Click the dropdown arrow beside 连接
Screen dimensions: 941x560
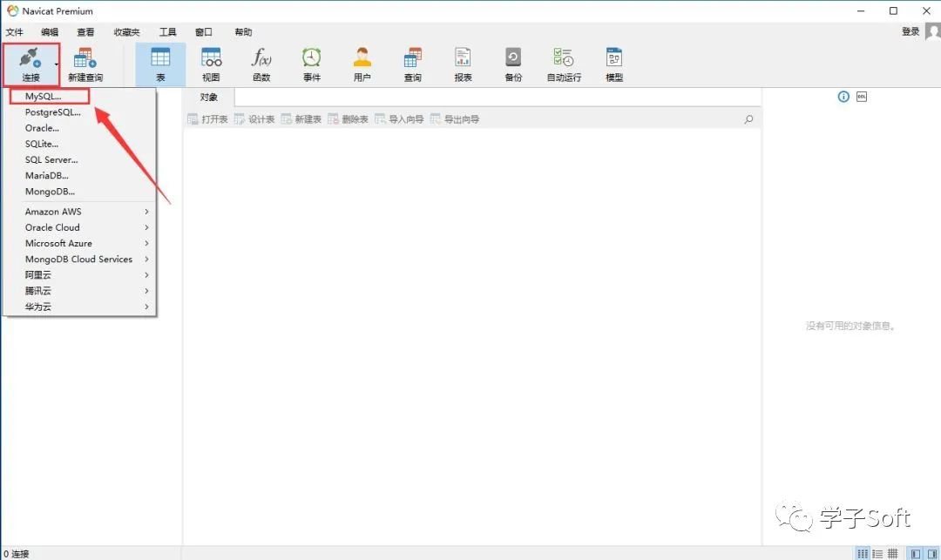pos(57,64)
